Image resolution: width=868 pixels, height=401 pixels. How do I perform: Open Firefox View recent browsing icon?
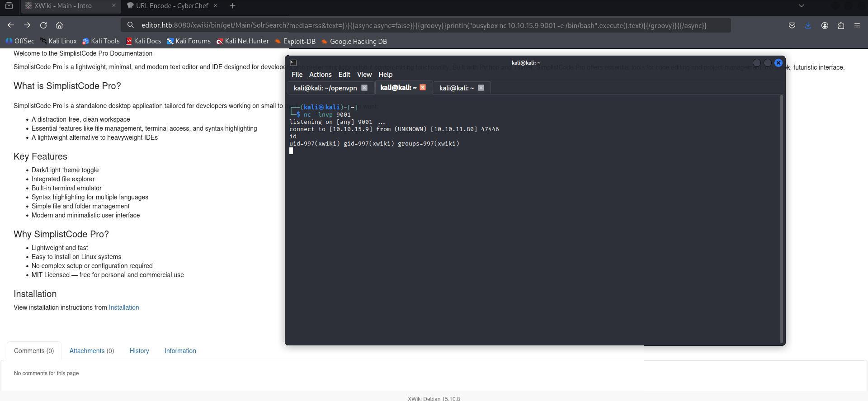tap(9, 6)
